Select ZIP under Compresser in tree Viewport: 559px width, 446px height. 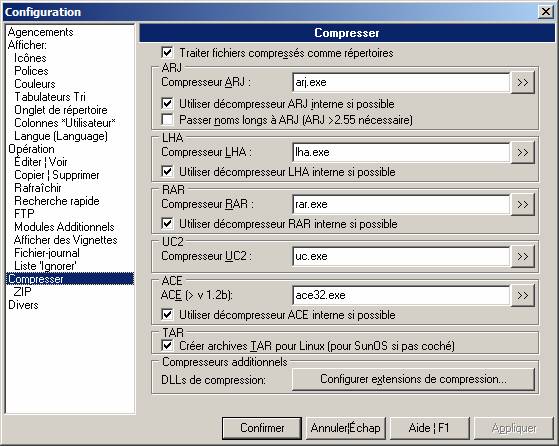tap(22, 292)
